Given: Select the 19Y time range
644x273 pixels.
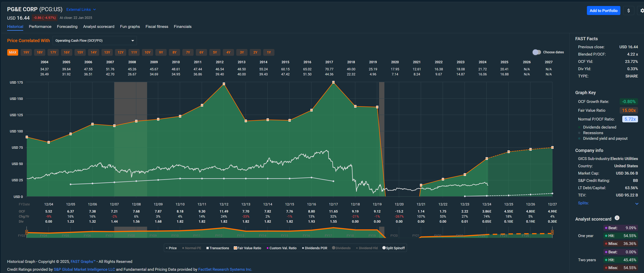Looking at the screenshot, I should click(x=26, y=52).
